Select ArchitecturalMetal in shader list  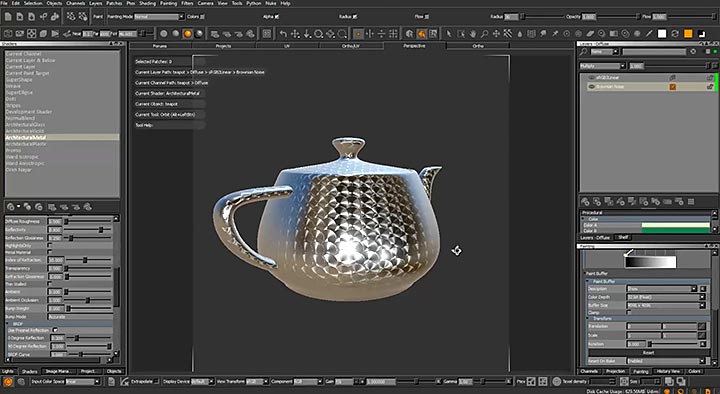62,137
